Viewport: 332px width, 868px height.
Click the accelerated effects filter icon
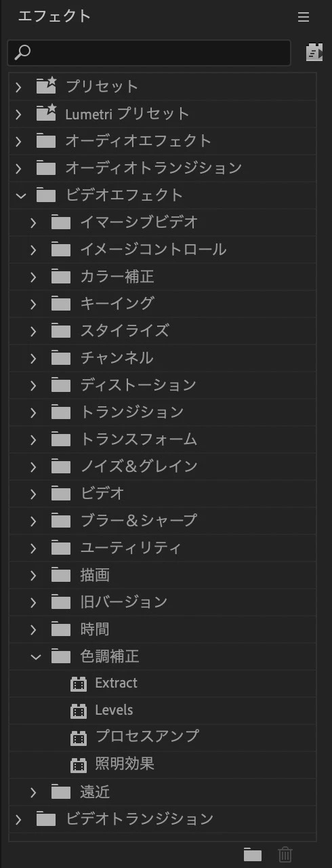click(x=314, y=52)
